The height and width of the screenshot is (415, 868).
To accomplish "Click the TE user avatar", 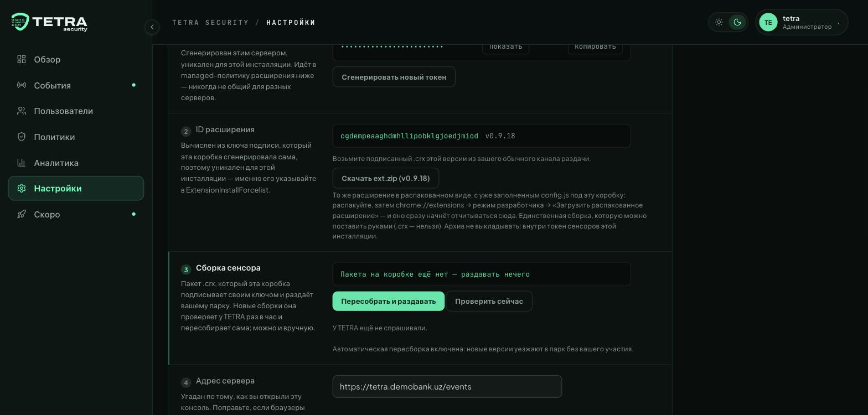I will (768, 22).
